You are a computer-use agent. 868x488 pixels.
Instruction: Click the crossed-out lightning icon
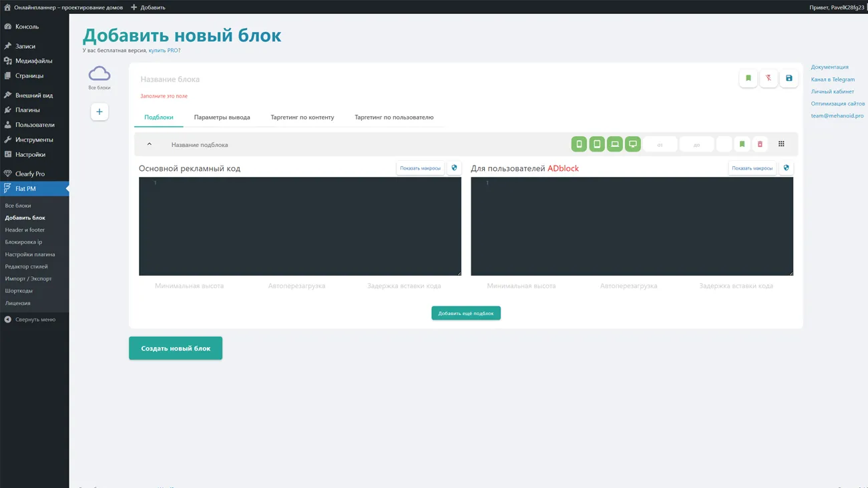[x=769, y=79]
